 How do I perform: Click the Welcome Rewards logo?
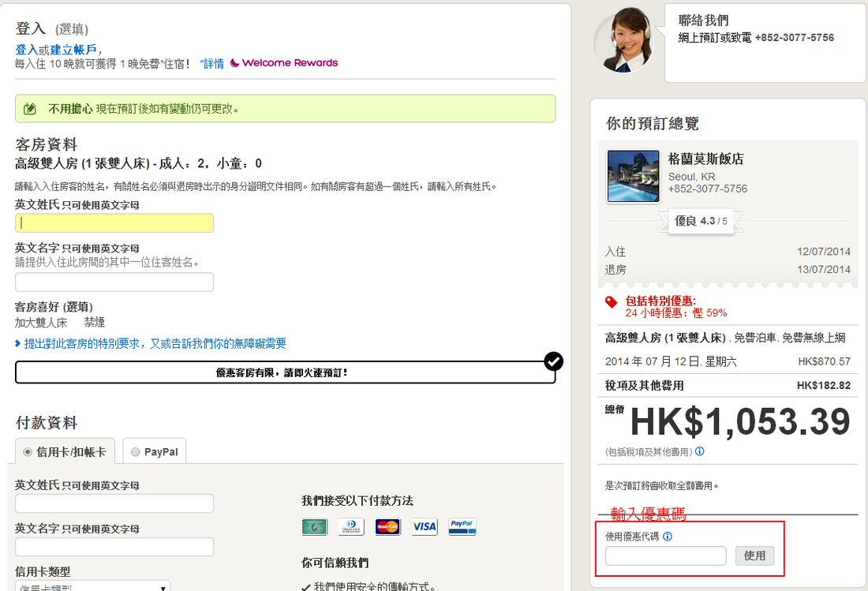(284, 63)
